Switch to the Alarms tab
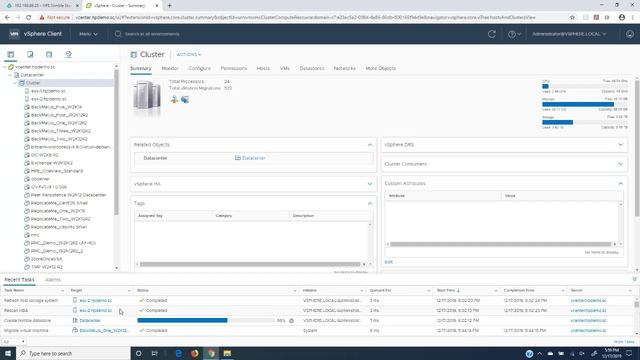The height and width of the screenshot is (360, 640). (53, 280)
